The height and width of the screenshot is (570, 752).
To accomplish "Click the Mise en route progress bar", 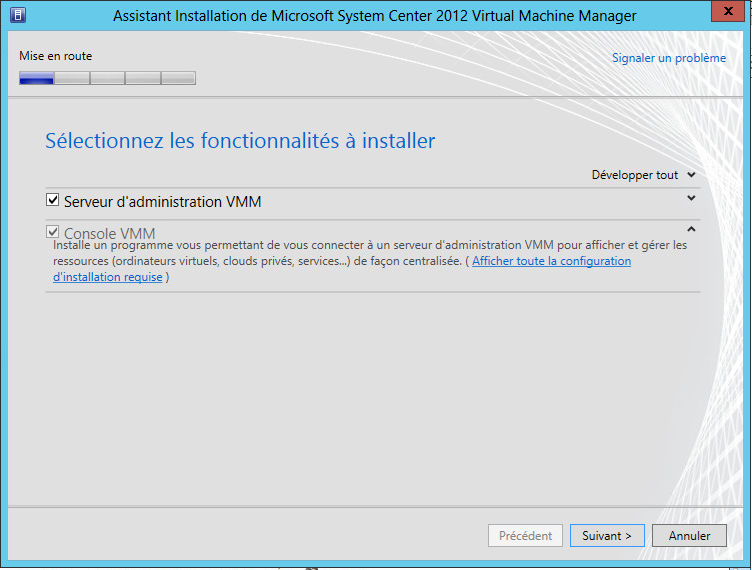I will (x=107, y=78).
